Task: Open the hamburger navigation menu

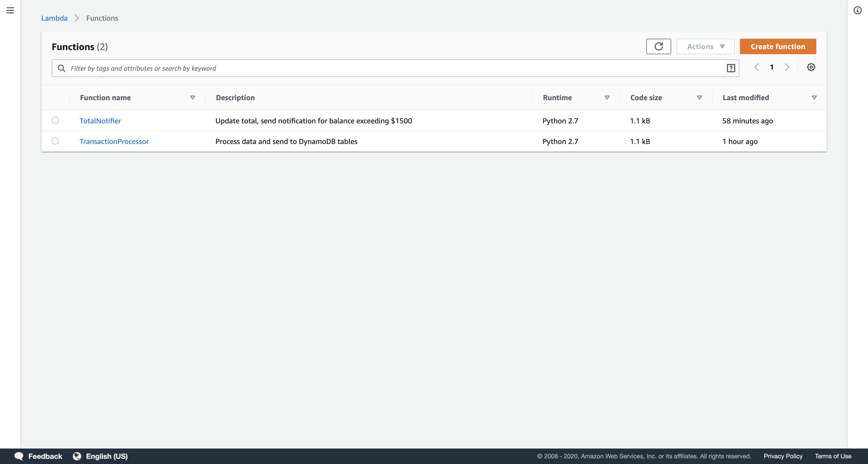Action: [10, 10]
